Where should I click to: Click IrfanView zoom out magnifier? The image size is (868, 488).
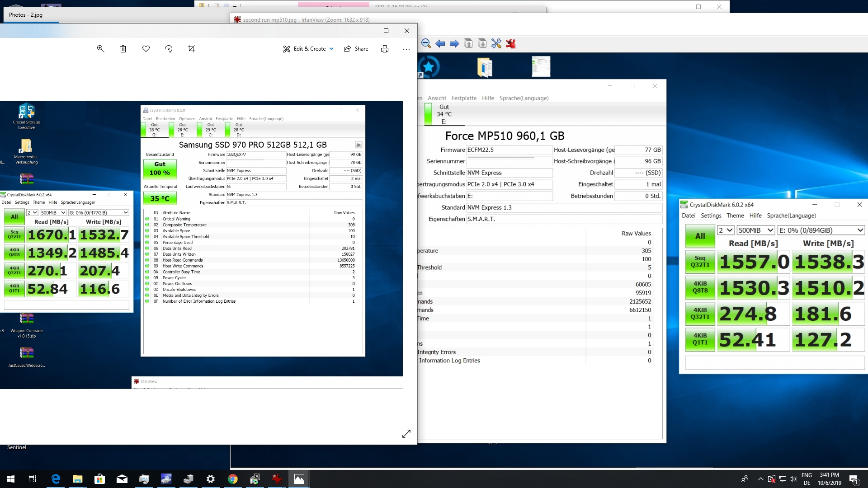(426, 43)
